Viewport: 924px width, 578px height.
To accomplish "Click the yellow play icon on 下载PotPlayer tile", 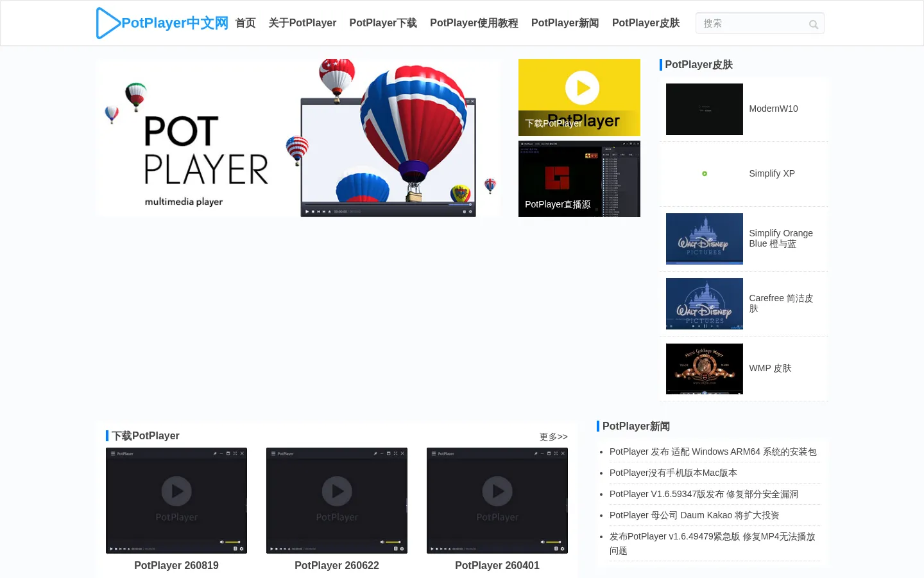I will (x=582, y=87).
